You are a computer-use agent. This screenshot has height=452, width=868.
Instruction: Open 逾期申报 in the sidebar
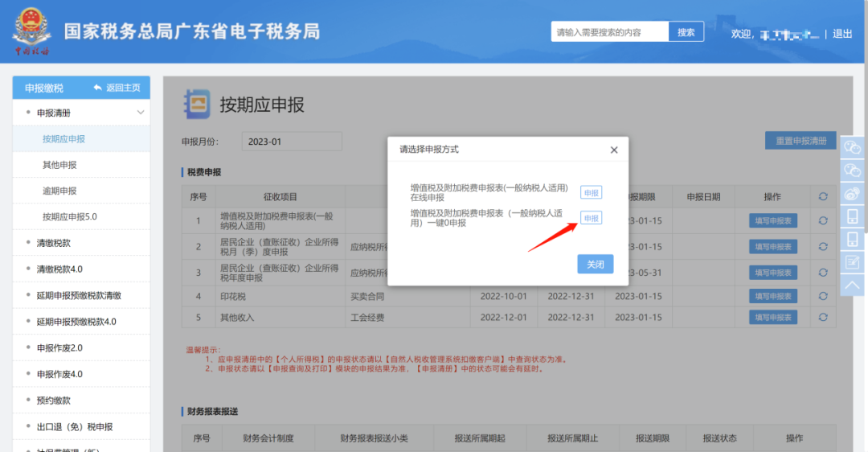59,191
